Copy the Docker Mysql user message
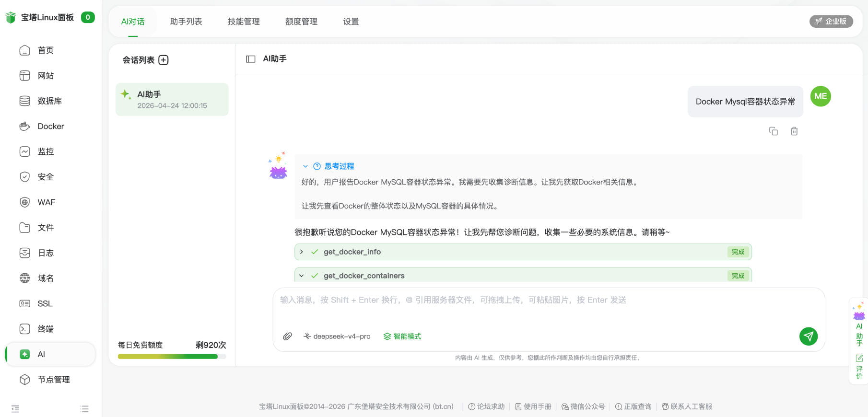 click(773, 131)
